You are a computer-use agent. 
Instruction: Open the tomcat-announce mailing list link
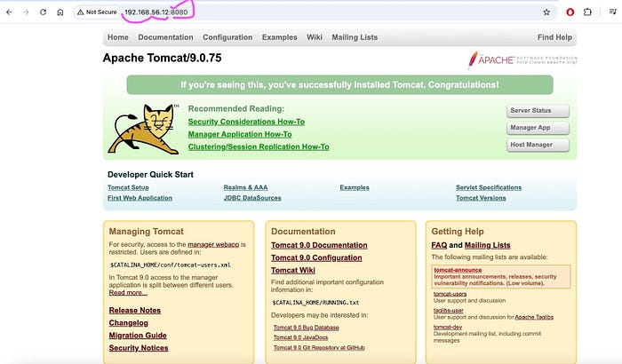[458, 270]
